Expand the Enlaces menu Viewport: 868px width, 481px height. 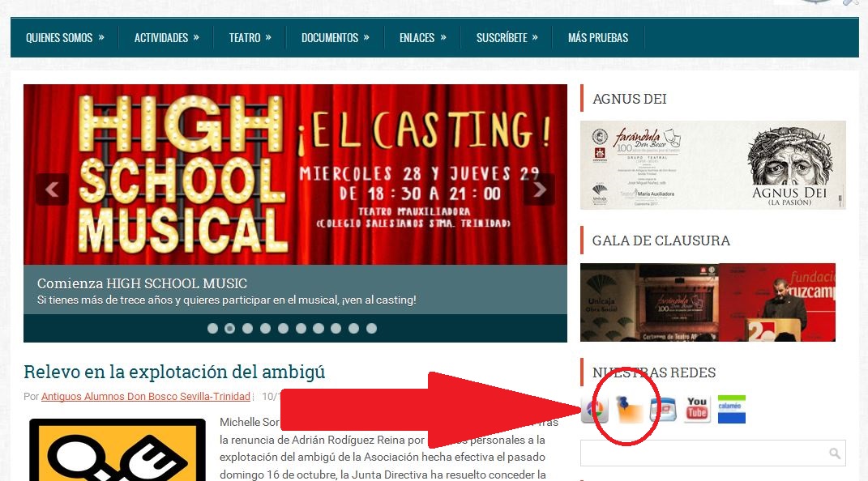[x=422, y=37]
